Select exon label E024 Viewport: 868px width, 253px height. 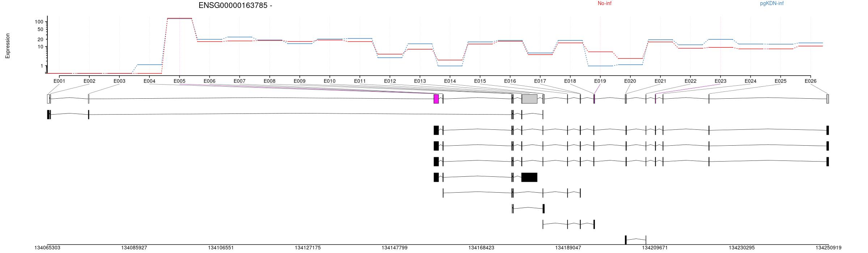750,81
